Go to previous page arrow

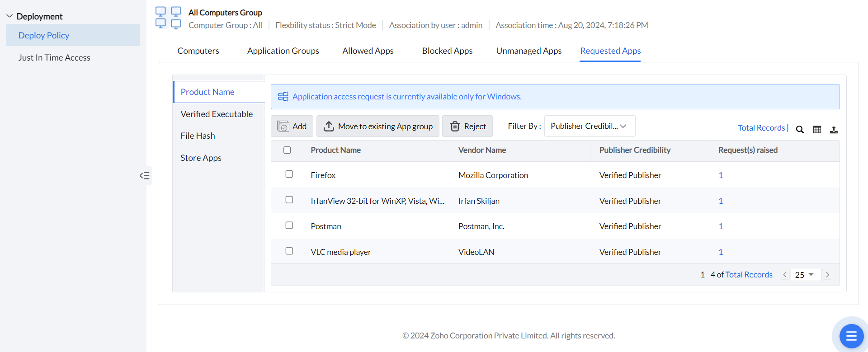click(x=785, y=275)
